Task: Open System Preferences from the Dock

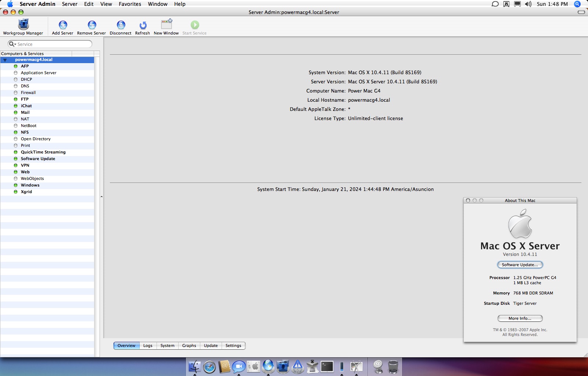Action: (254, 366)
